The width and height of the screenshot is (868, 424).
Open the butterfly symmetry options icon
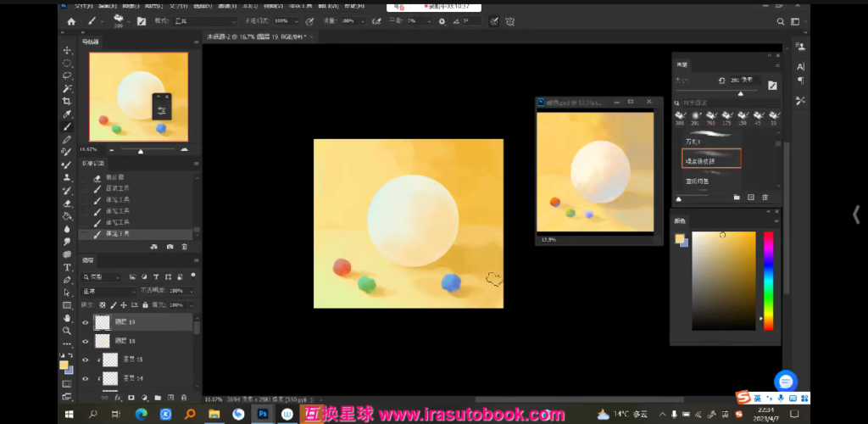coord(509,21)
